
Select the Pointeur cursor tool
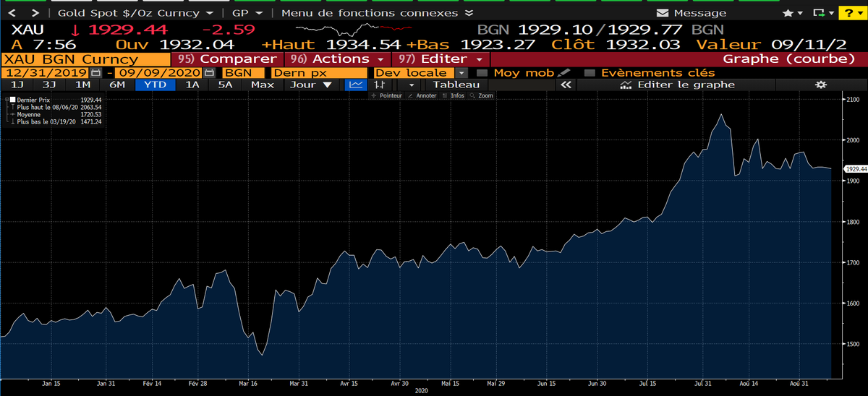(387, 95)
